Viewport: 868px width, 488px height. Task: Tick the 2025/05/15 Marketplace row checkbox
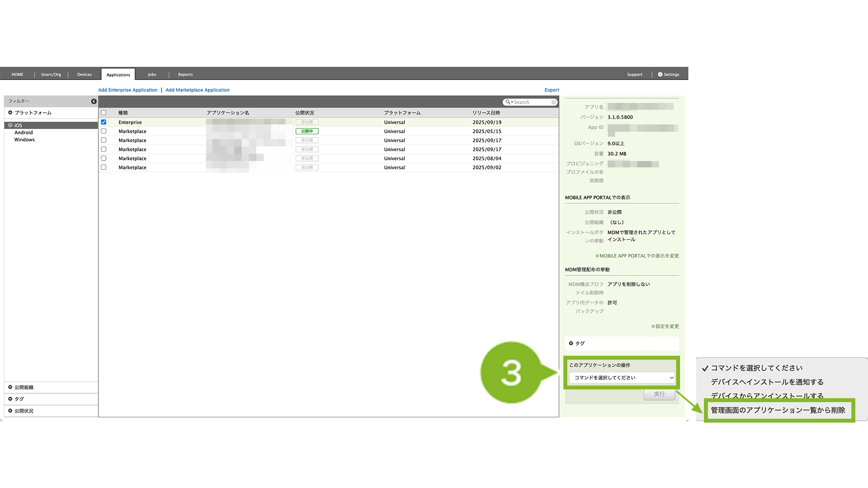click(103, 131)
